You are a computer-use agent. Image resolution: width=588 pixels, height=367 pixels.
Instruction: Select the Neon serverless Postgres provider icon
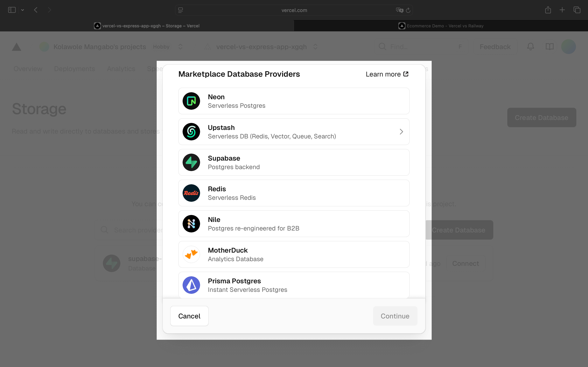click(x=191, y=101)
